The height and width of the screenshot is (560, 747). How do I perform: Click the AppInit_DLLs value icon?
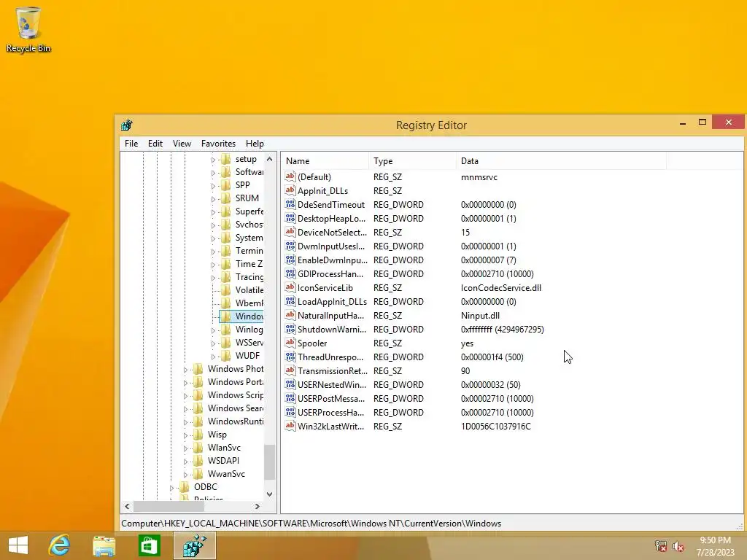(290, 190)
